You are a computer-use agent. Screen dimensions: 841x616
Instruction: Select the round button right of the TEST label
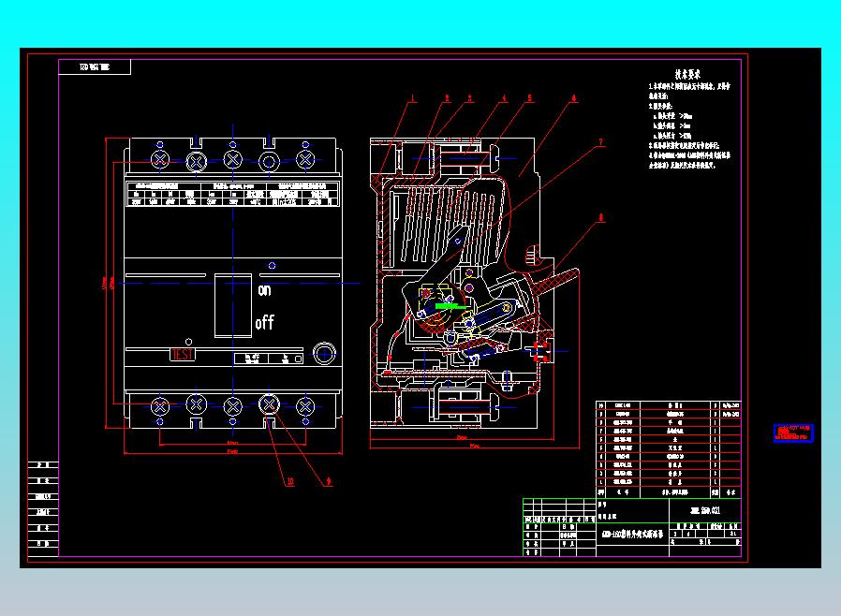pyautogui.click(x=324, y=353)
